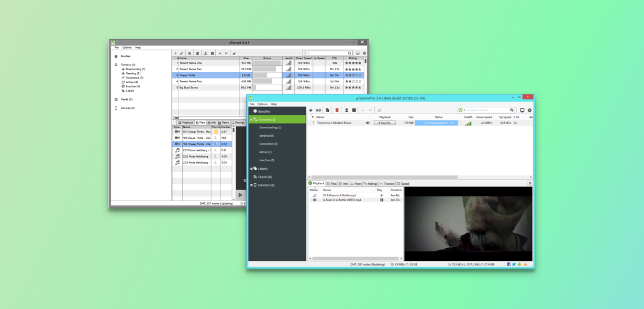The image size is (644, 309).
Task: Select Seeding (2) in uTorrent 3.4.1 sidebar
Action: click(133, 73)
